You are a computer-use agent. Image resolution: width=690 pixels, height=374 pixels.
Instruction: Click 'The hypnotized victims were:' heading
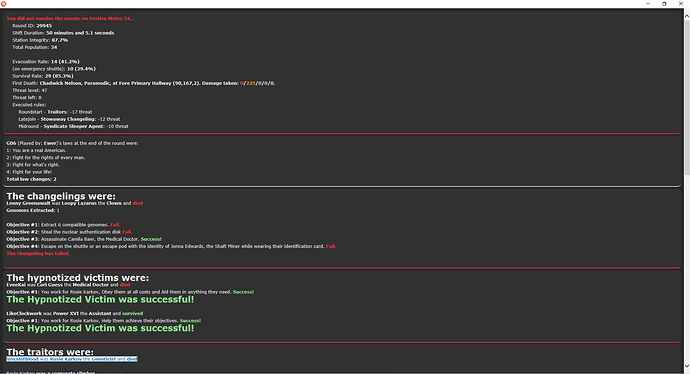click(x=77, y=278)
